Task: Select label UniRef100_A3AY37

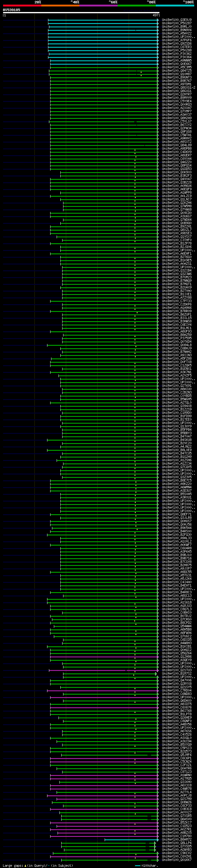Action: [x=176, y=115]
